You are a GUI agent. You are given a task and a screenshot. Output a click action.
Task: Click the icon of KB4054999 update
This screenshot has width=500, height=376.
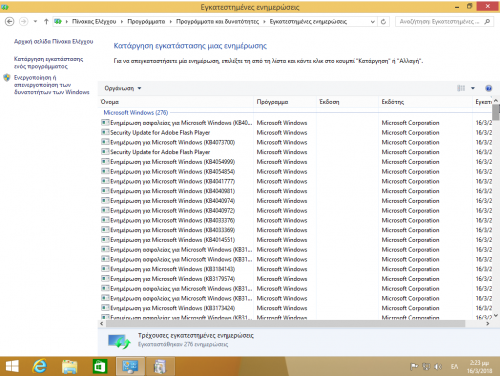pos(105,161)
